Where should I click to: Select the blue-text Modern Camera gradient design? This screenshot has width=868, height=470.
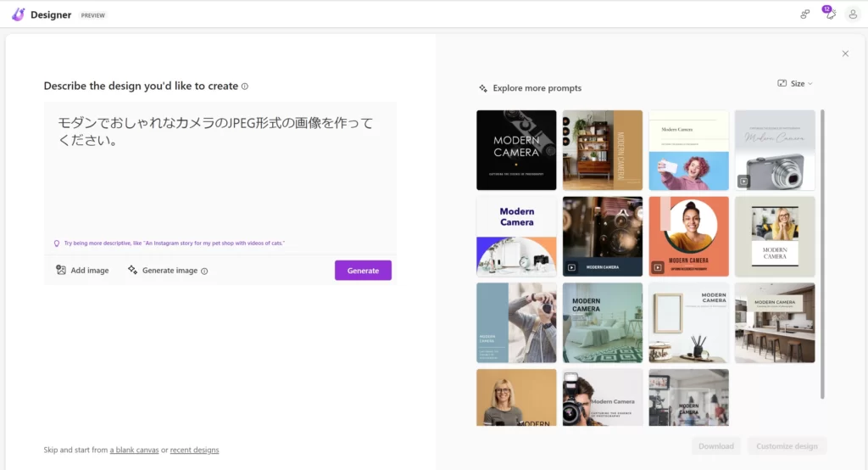(516, 237)
